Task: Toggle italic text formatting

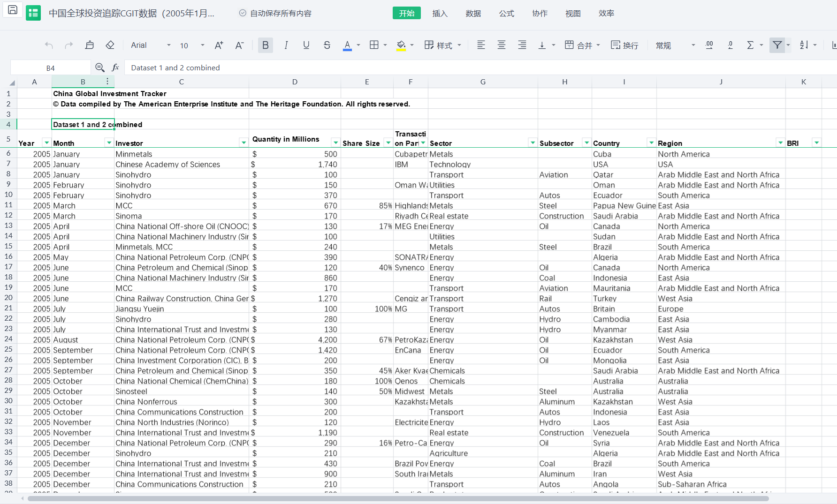Action: click(x=286, y=45)
